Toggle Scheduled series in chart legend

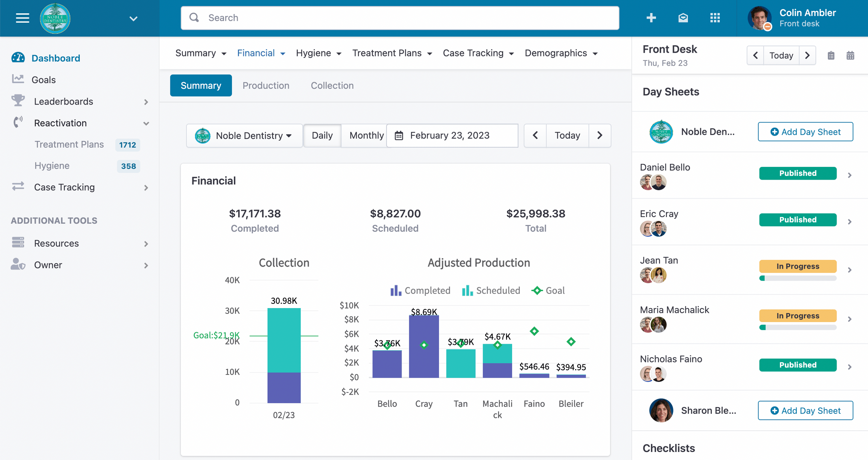(x=491, y=290)
